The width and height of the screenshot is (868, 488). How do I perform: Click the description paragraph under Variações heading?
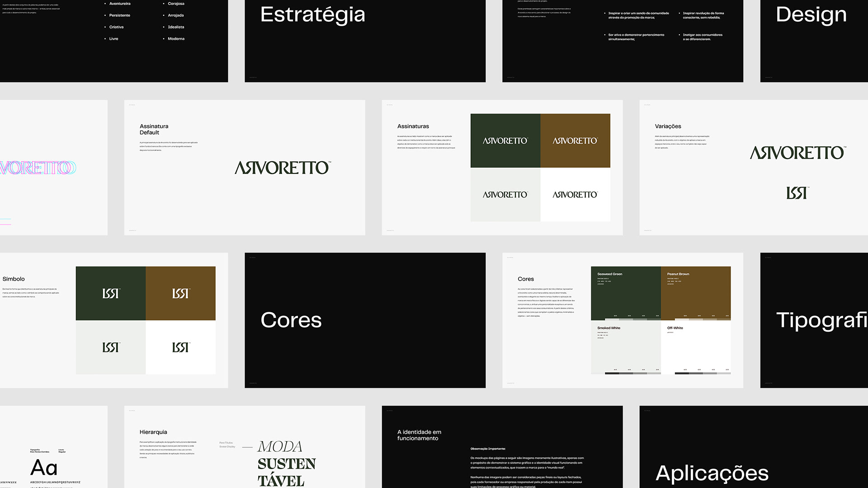pyautogui.click(x=682, y=142)
